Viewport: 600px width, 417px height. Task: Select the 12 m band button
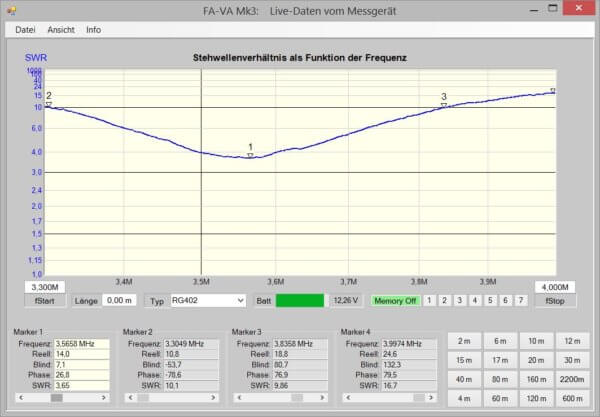(572, 341)
